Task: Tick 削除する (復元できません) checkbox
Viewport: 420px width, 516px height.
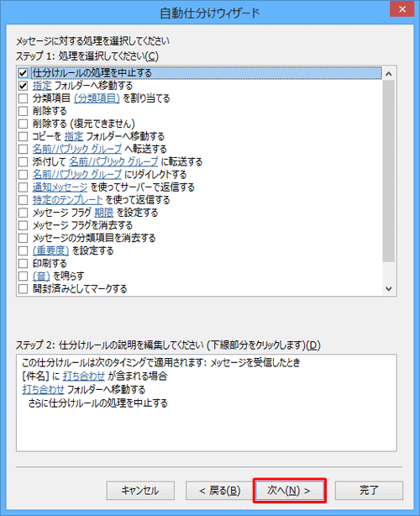Action: [x=23, y=124]
